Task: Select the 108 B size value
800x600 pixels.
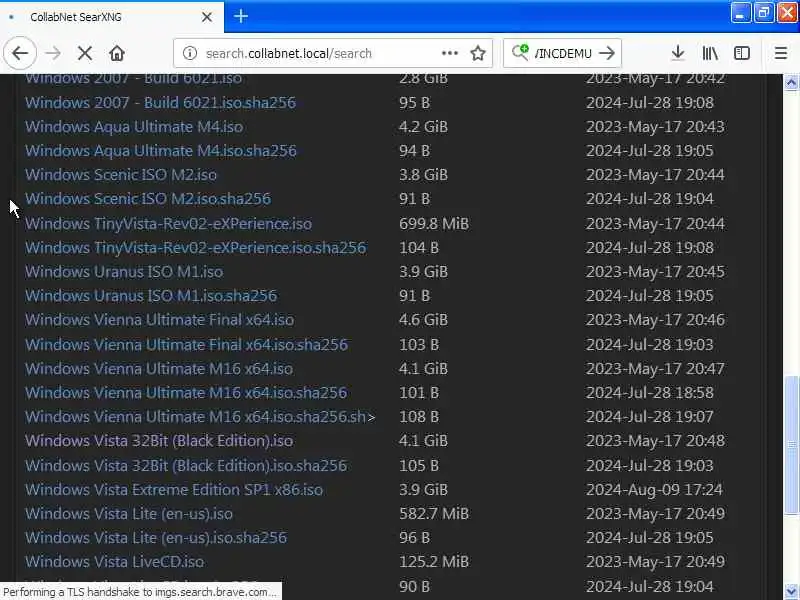Action: (419, 416)
